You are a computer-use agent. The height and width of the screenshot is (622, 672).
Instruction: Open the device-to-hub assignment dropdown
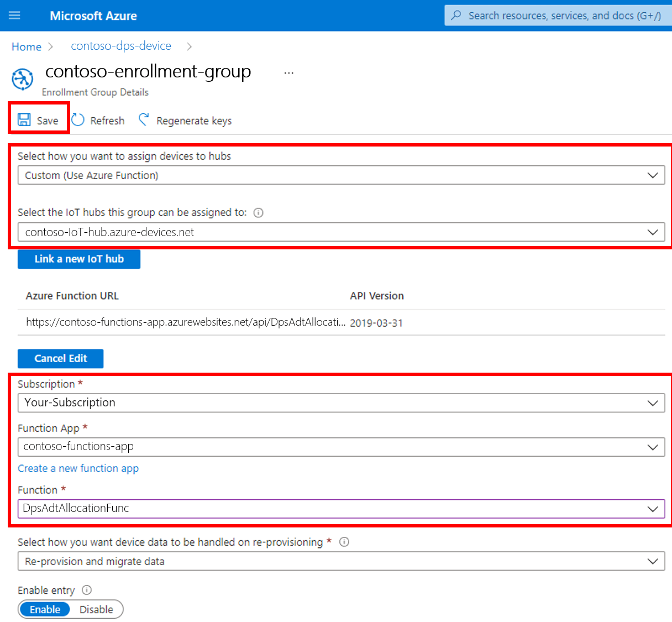point(654,175)
